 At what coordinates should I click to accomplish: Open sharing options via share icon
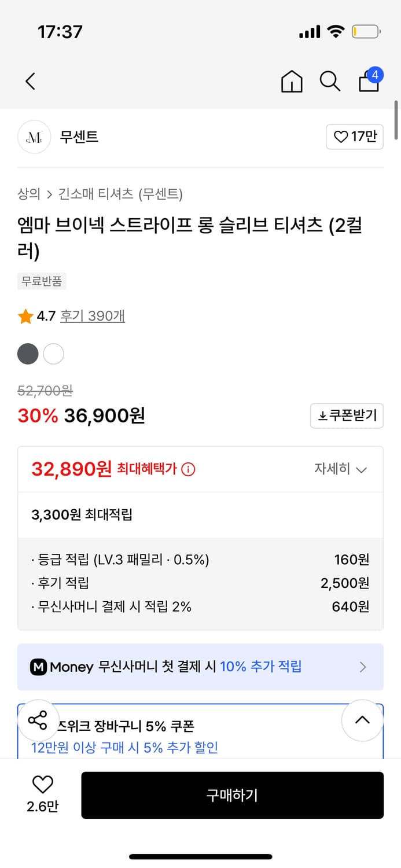click(x=39, y=719)
